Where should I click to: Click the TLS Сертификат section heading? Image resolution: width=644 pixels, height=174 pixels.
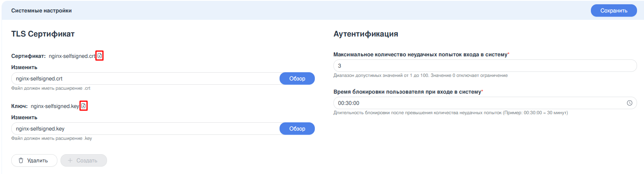coord(43,34)
